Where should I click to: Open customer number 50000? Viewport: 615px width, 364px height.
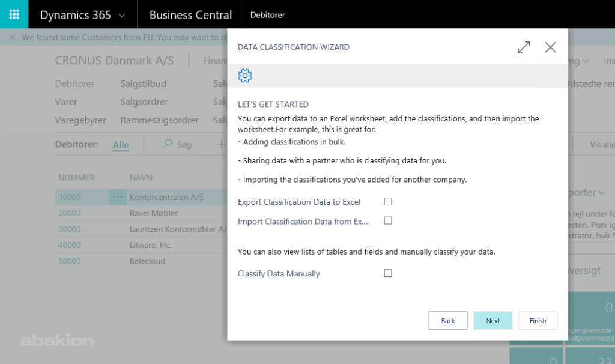pos(70,261)
